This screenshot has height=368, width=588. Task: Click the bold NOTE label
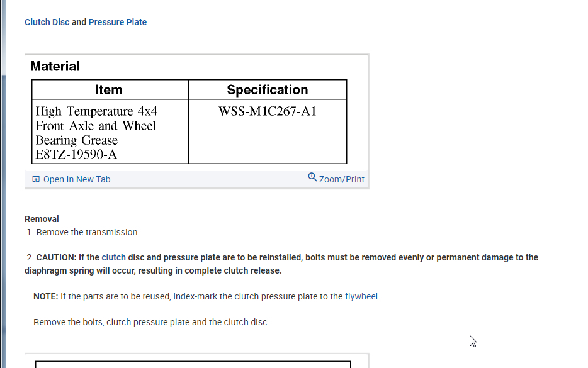(x=45, y=296)
